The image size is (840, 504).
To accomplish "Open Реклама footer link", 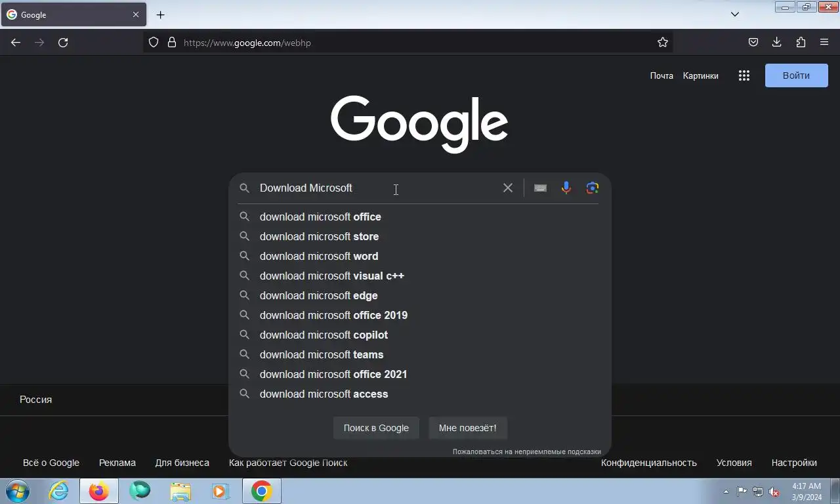I will pyautogui.click(x=117, y=463).
